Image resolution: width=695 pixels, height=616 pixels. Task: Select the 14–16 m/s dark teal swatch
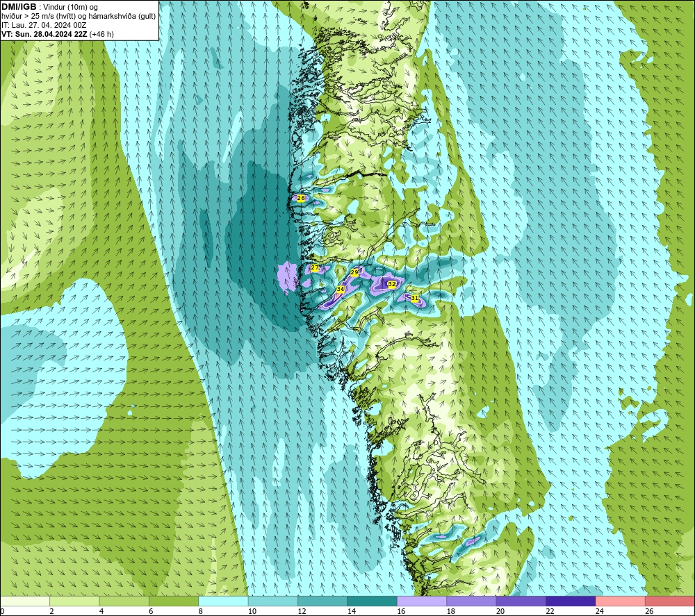tap(373, 601)
